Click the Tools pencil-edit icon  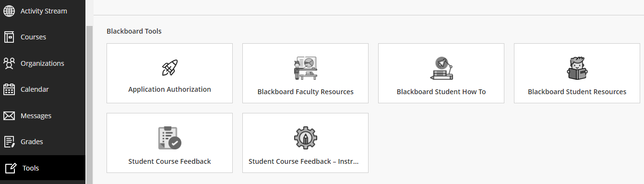point(11,168)
